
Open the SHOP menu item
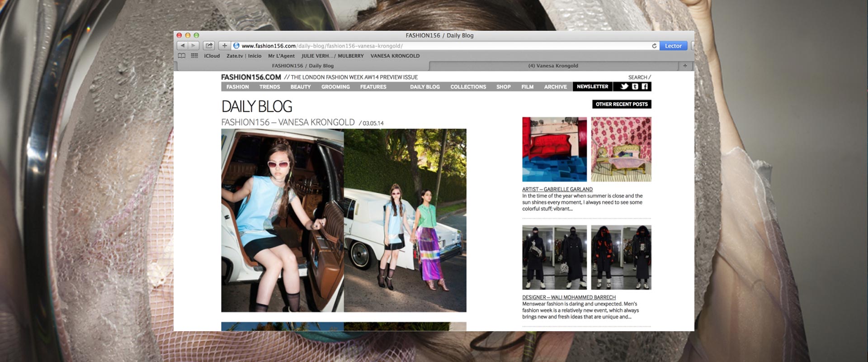[504, 87]
